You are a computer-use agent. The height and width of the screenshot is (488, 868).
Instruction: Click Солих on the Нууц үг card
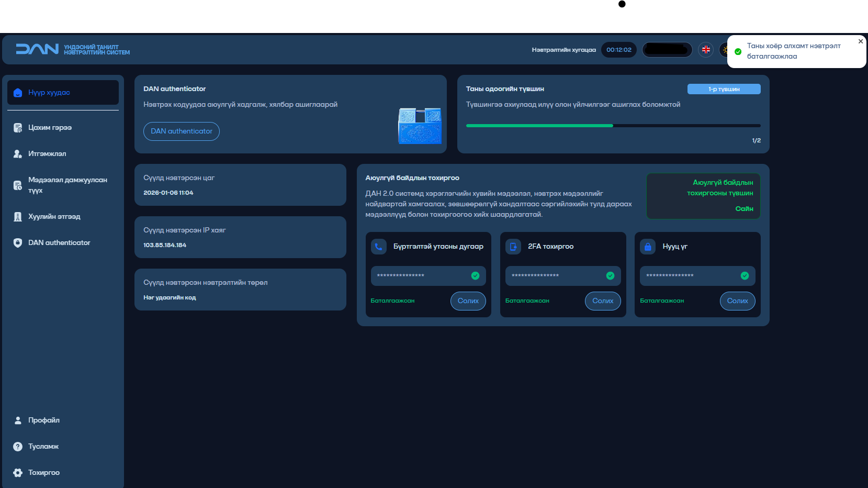click(x=738, y=301)
